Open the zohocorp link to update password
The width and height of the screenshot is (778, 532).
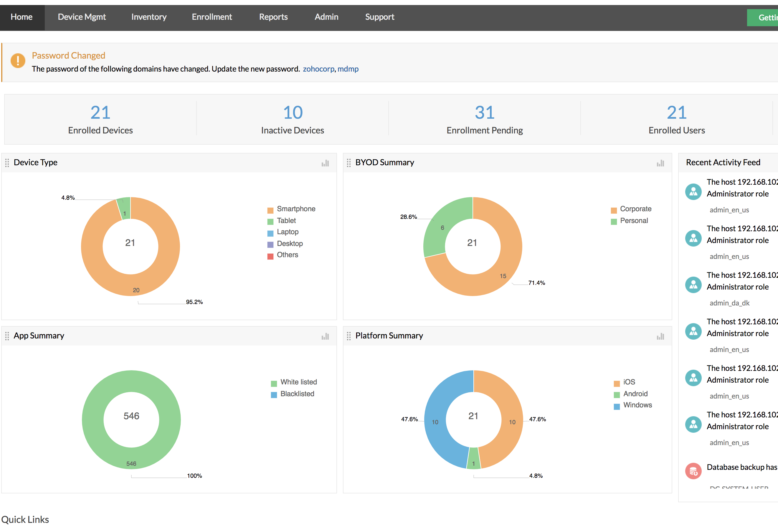point(318,69)
